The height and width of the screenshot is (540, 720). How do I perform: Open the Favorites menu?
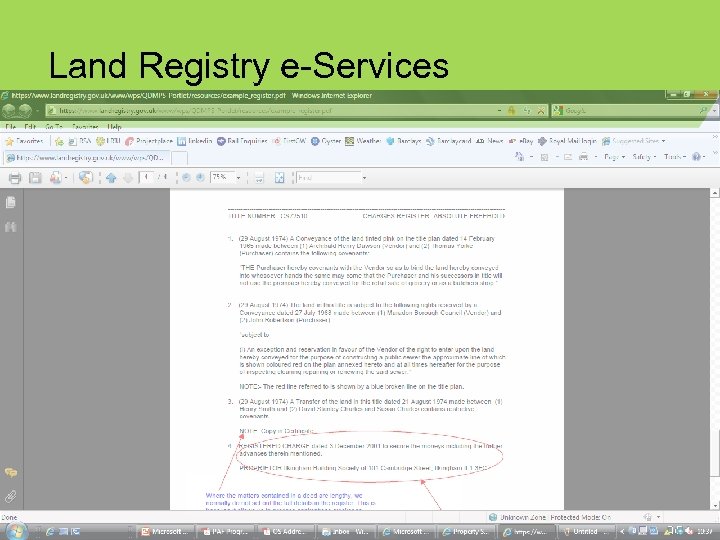tap(85, 127)
